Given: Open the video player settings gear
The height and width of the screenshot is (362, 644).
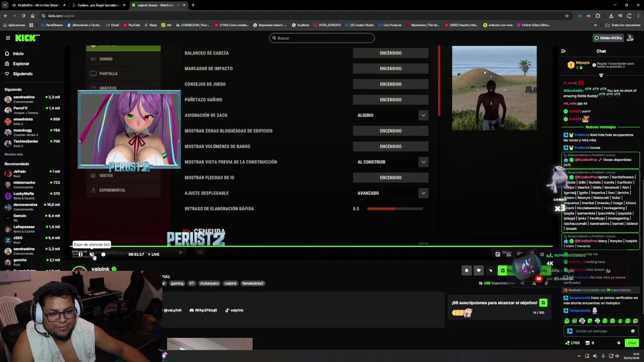Looking at the screenshot, I should [542, 254].
